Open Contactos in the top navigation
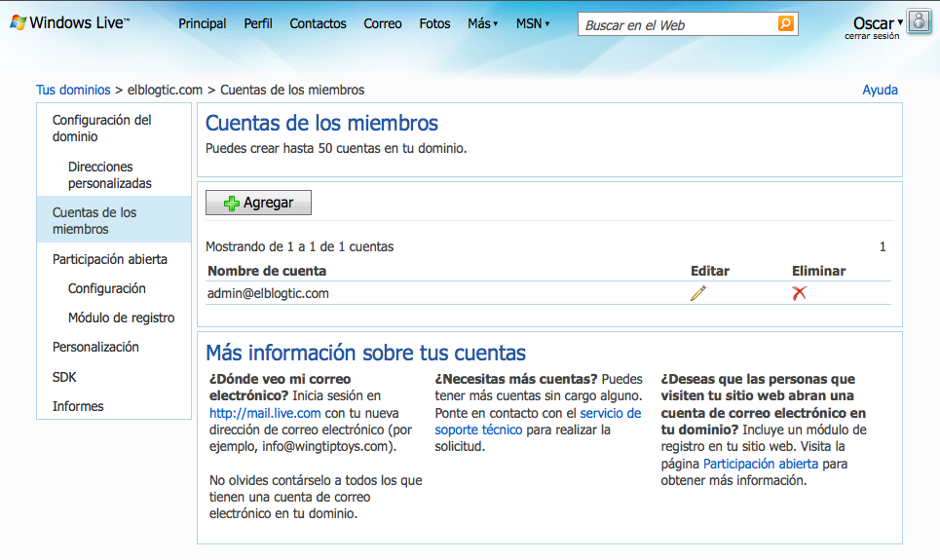 [x=318, y=23]
